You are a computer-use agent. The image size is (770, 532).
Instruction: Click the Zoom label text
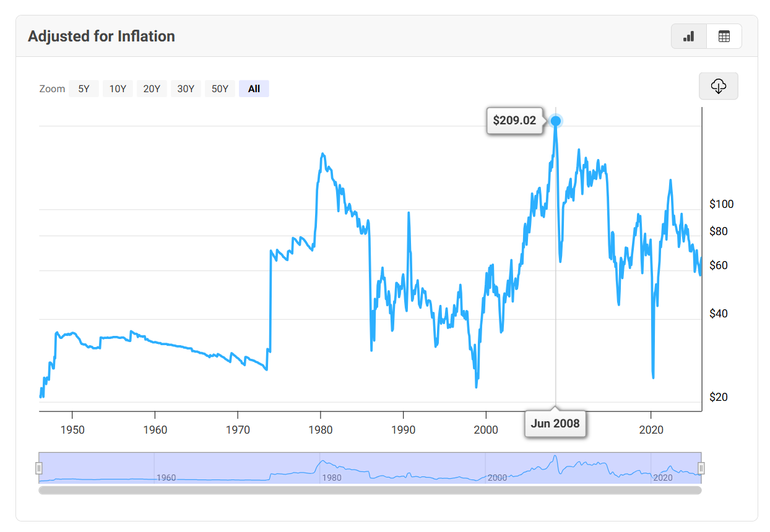pyautogui.click(x=52, y=89)
